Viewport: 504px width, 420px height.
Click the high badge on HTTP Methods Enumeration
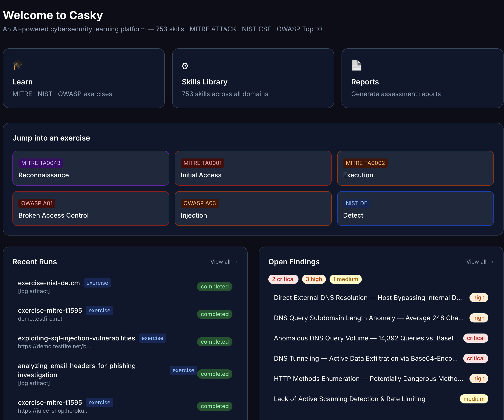tap(479, 379)
